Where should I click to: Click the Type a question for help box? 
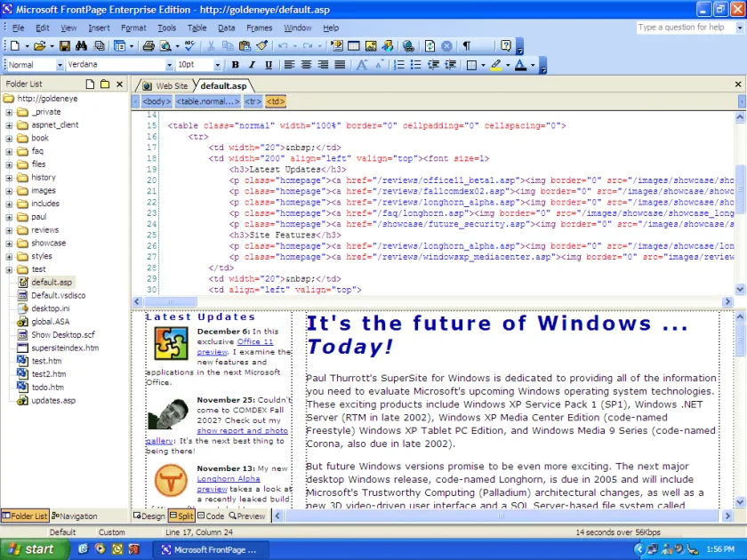pos(685,28)
